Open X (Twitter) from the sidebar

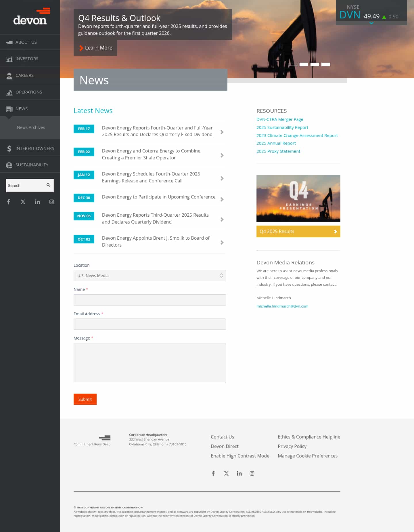click(23, 202)
